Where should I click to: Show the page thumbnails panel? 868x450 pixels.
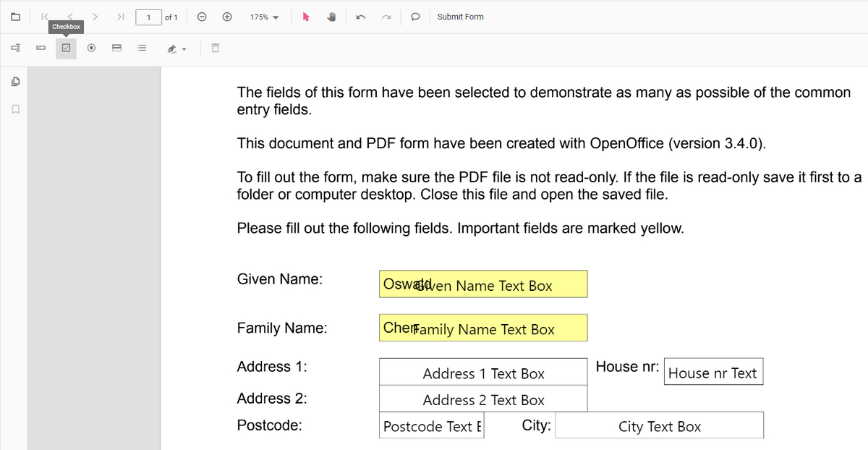point(14,82)
